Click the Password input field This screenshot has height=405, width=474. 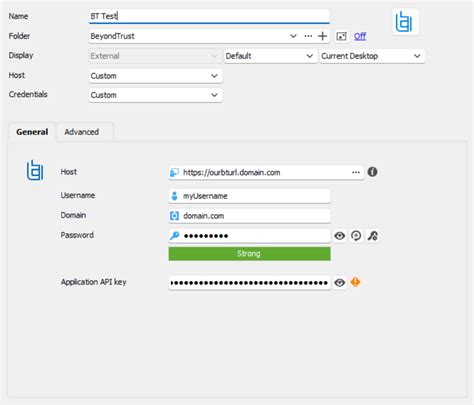[249, 236]
